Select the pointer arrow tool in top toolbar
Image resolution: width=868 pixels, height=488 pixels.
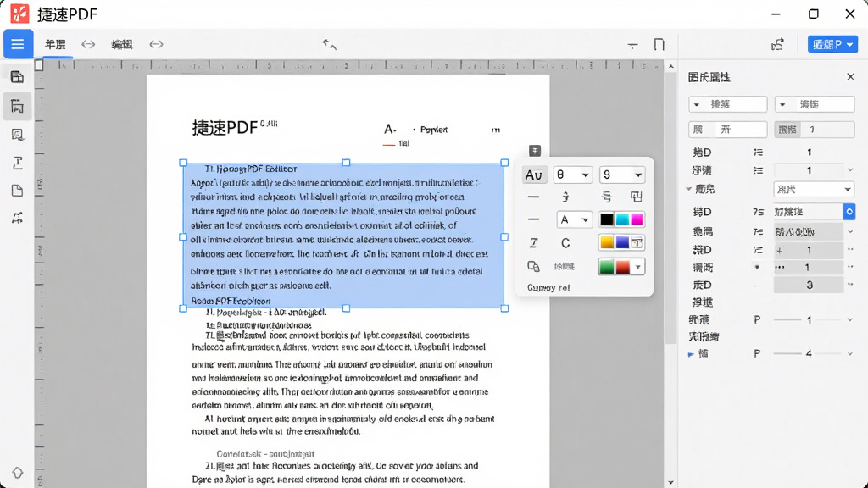[x=330, y=44]
